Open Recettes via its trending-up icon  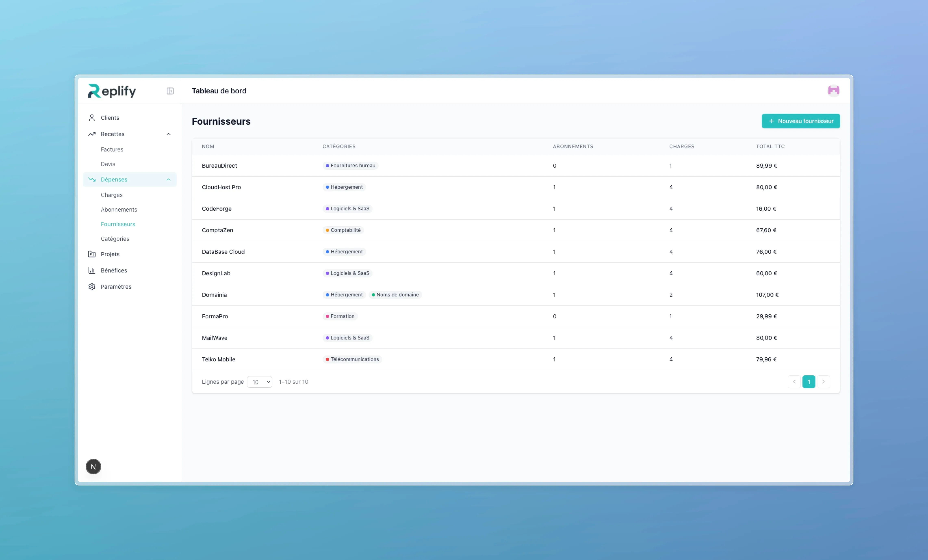point(91,134)
